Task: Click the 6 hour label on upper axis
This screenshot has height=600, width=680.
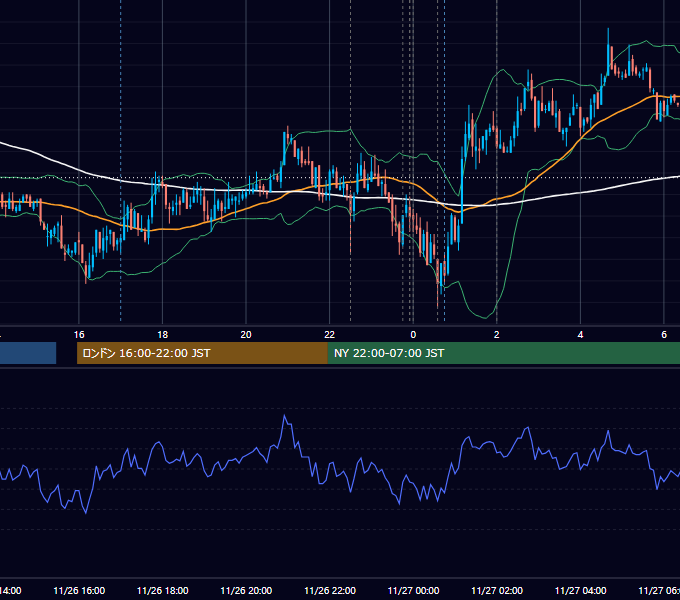Action: pyautogui.click(x=664, y=335)
